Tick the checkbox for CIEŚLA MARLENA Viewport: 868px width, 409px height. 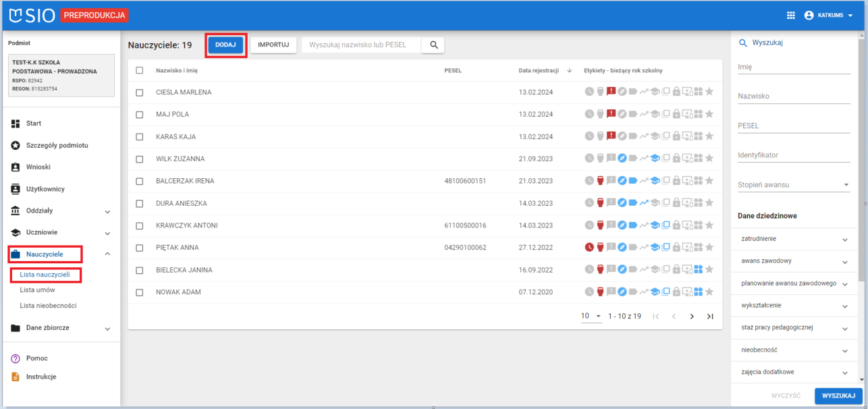point(140,92)
